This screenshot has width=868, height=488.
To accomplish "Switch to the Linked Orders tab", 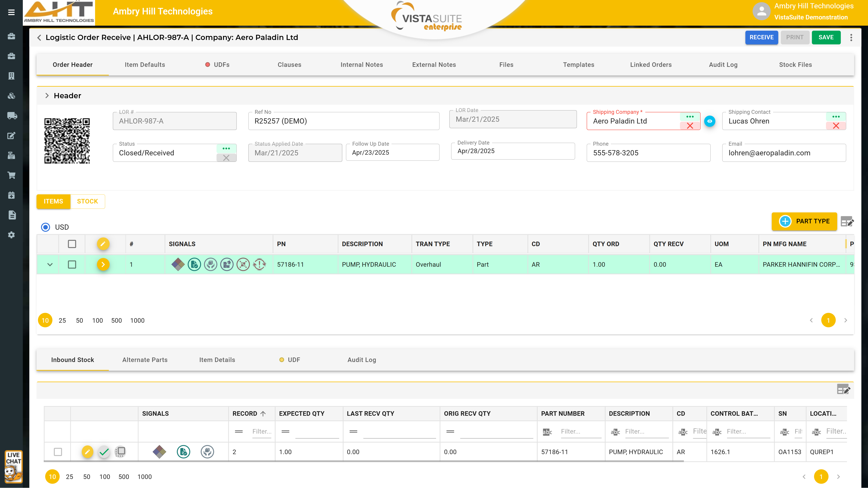I will tap(651, 65).
